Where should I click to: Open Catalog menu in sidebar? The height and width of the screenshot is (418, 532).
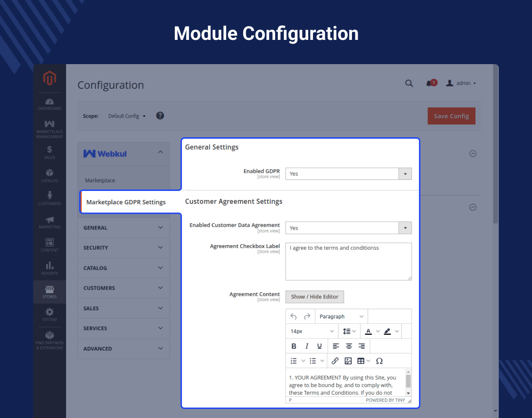tap(49, 176)
